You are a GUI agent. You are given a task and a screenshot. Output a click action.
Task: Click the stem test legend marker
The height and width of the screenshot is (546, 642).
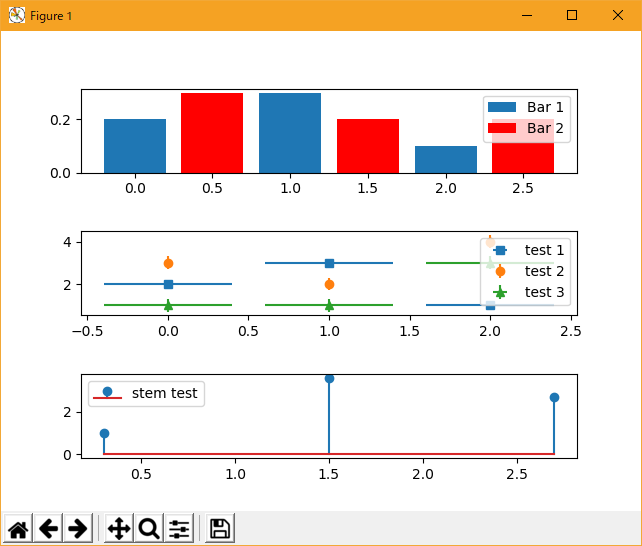107,392
